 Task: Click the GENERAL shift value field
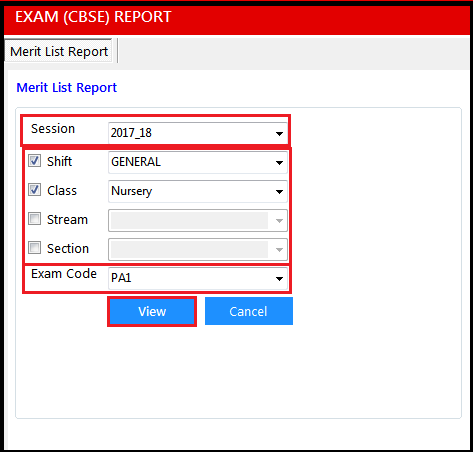click(x=198, y=162)
